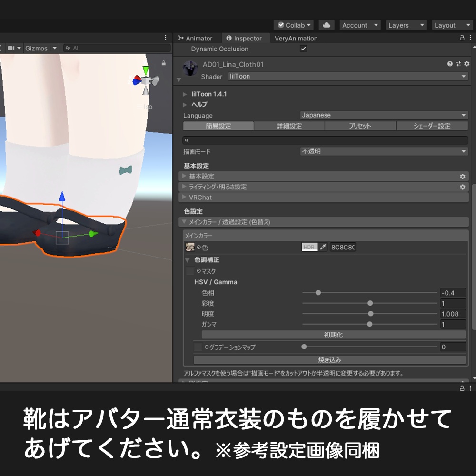Click the green Y-axis cone on orientation gizmo
The image size is (476, 476).
pos(146,70)
